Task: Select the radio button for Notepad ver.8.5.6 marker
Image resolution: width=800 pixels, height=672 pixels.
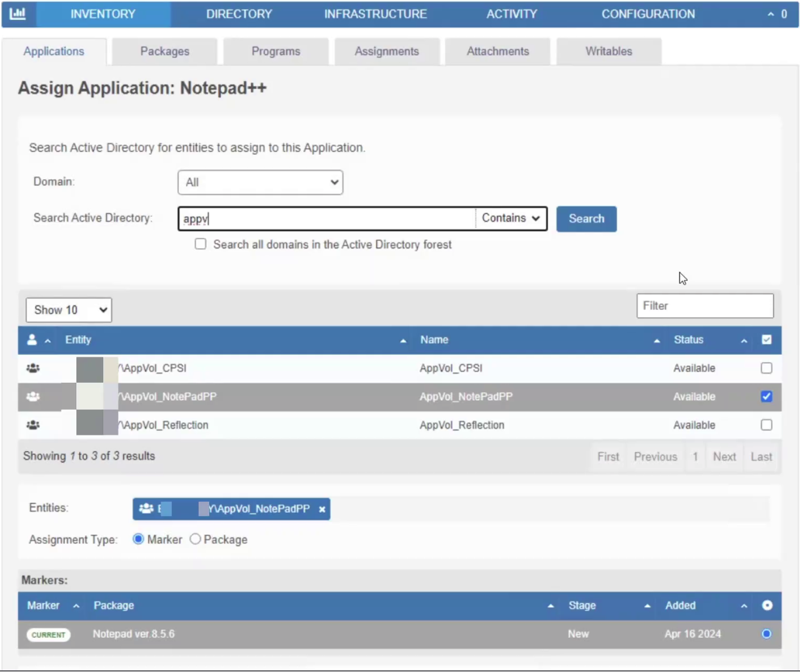Action: pyautogui.click(x=766, y=634)
